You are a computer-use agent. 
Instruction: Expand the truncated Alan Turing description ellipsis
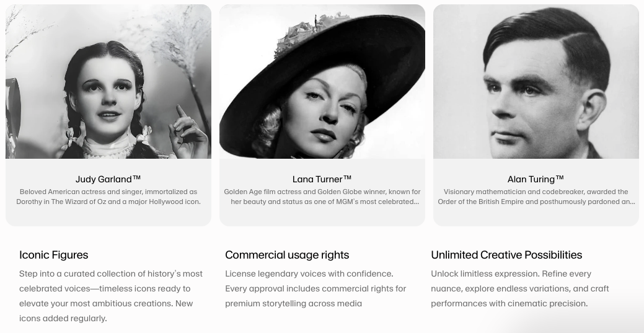coord(632,202)
